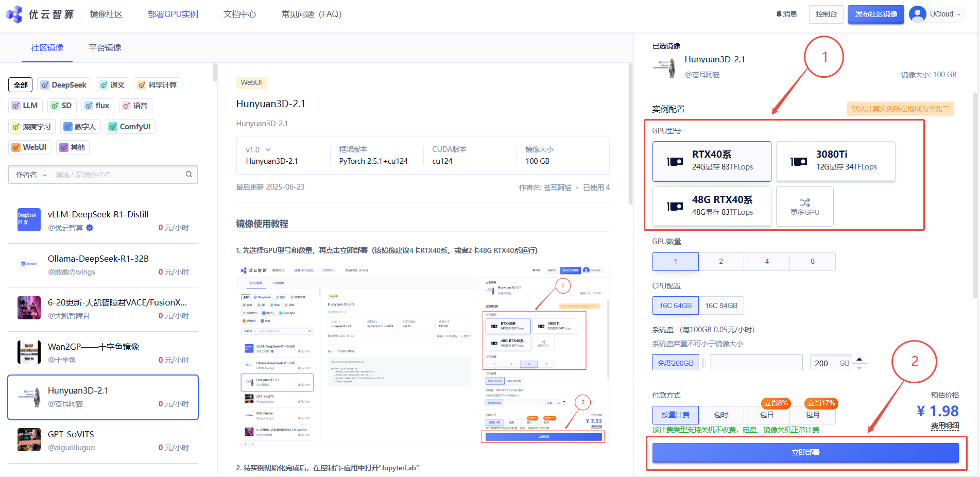Click the UCloud user avatar icon

(918, 14)
